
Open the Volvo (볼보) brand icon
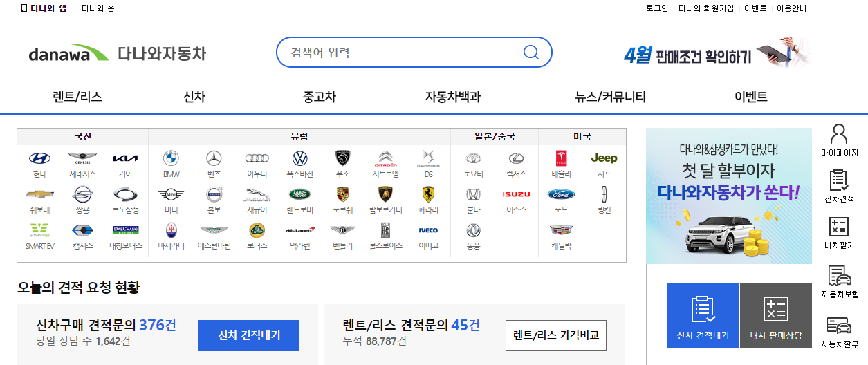pos(214,194)
